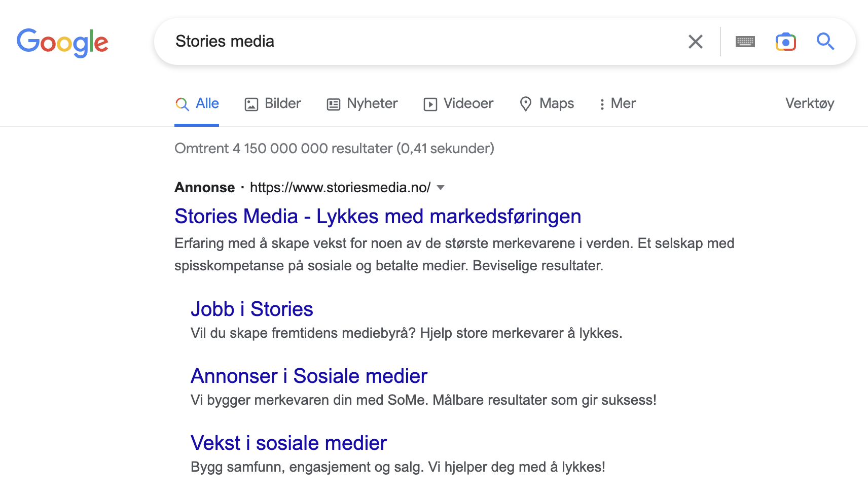
Task: Open Verktøy search tools
Action: (810, 103)
